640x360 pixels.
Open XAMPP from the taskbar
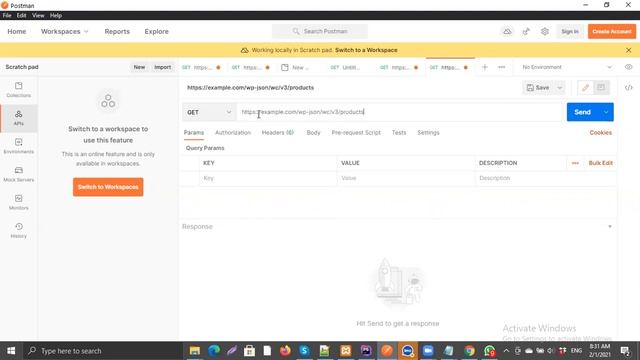[x=346, y=351]
